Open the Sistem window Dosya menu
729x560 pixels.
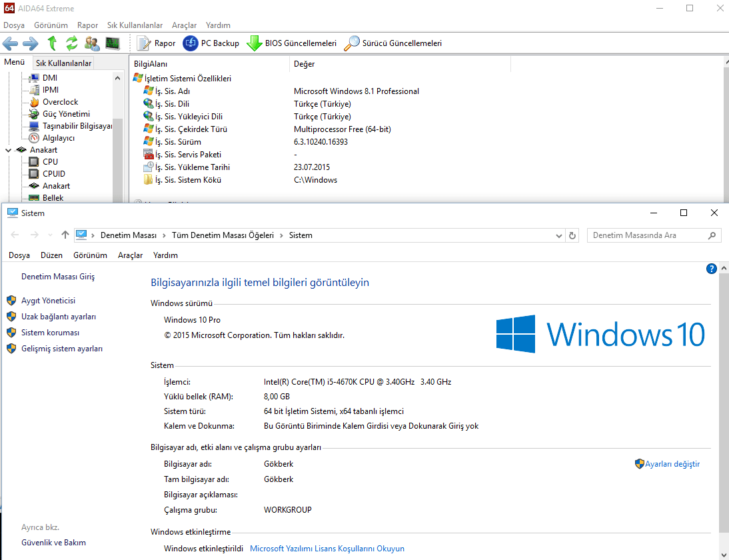(x=19, y=255)
